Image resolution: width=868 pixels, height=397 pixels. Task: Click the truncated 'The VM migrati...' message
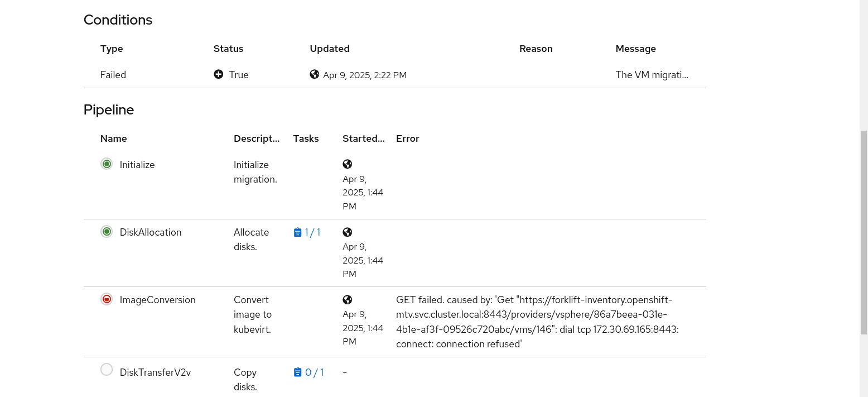[x=652, y=75]
